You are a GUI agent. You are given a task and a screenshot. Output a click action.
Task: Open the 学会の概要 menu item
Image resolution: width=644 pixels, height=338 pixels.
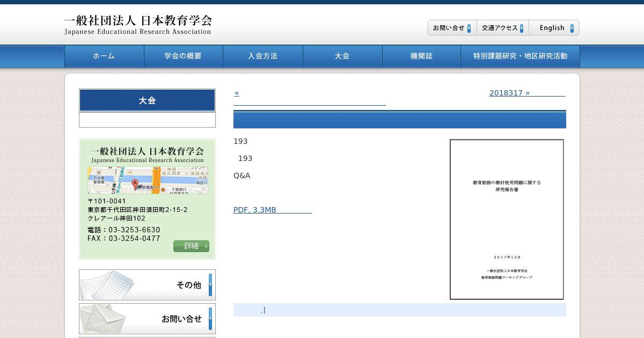point(184,56)
